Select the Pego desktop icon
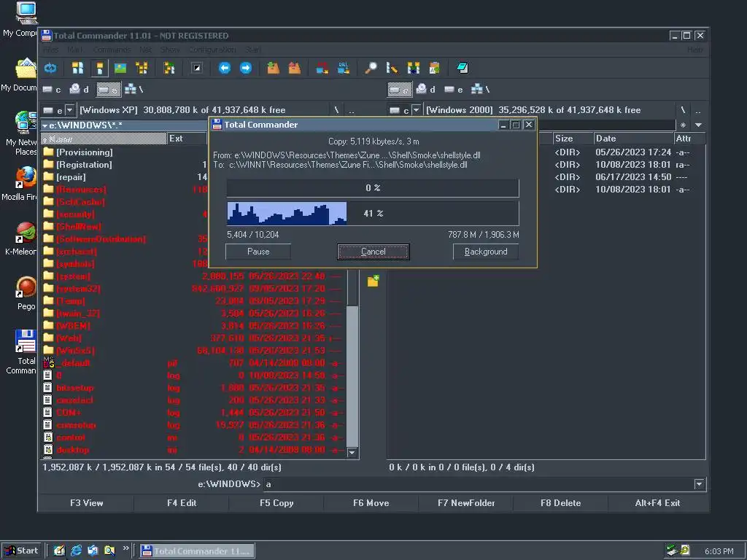Viewport: 747px width, 560px height. tap(26, 294)
